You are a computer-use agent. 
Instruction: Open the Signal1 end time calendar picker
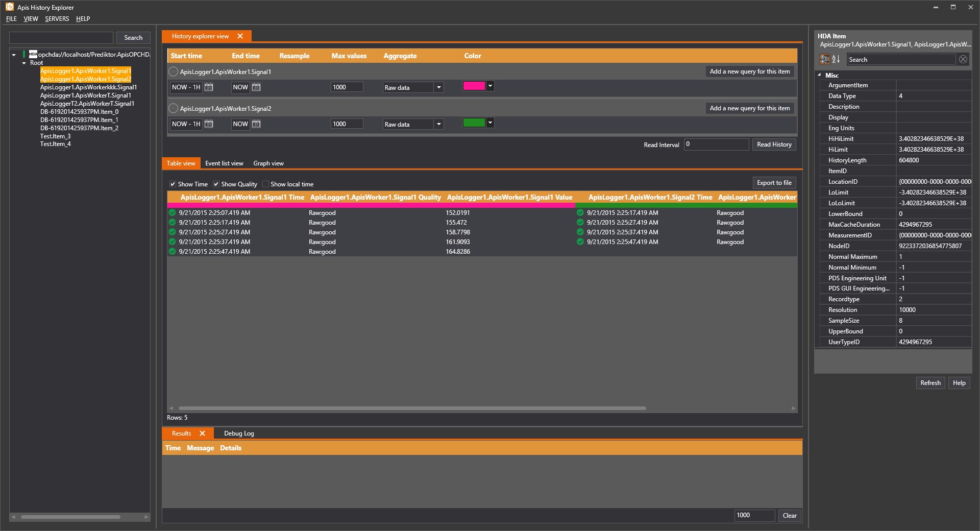pos(256,87)
